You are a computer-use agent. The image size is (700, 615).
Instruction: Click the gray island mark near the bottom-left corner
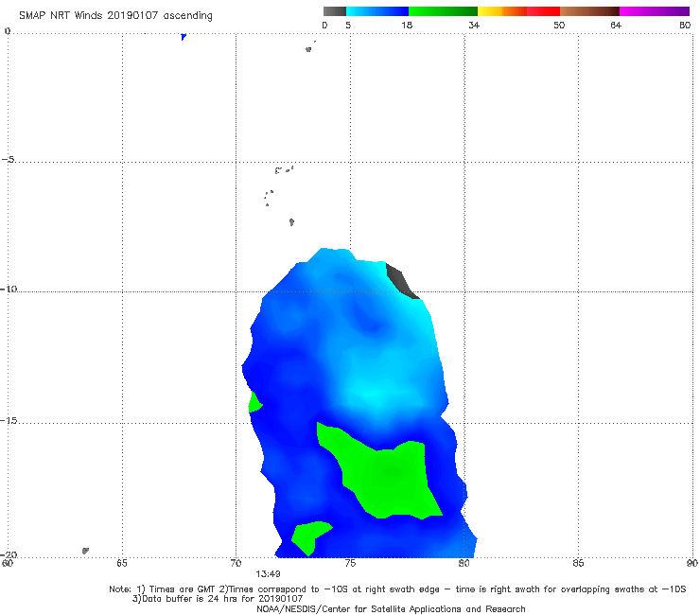click(x=85, y=551)
